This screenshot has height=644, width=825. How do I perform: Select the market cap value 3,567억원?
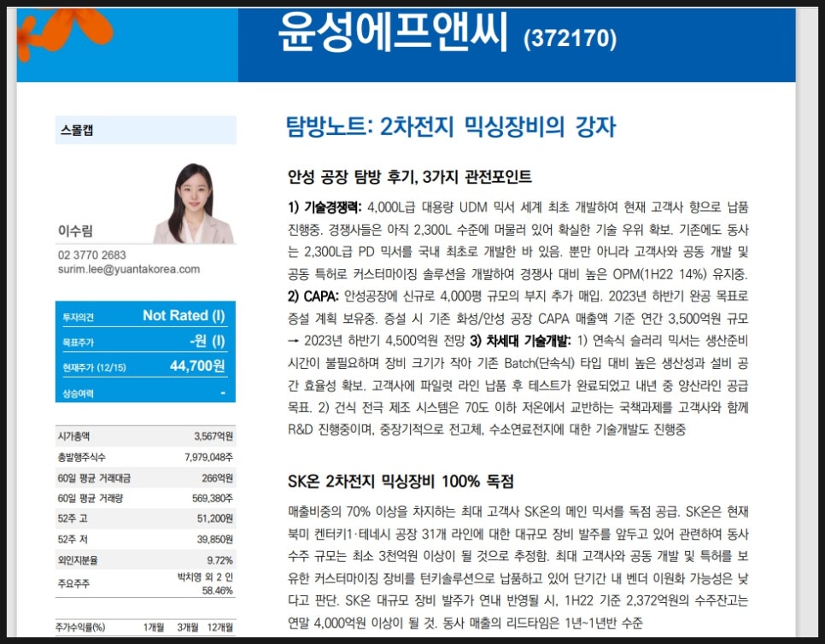pos(214,436)
